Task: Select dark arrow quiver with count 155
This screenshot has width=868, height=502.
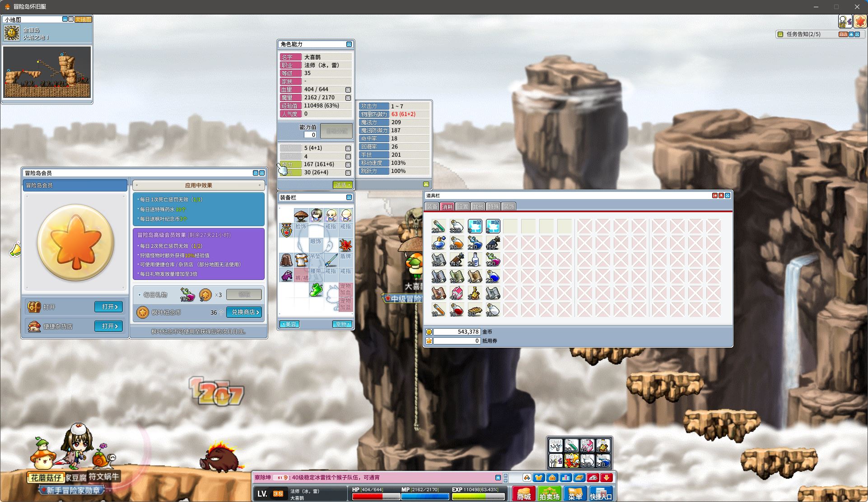Action: [492, 243]
